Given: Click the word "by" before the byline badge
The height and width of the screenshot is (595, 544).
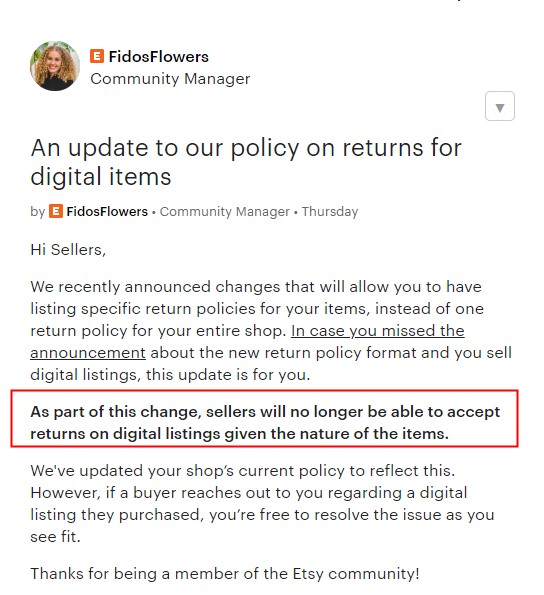Looking at the screenshot, I should coord(38,212).
